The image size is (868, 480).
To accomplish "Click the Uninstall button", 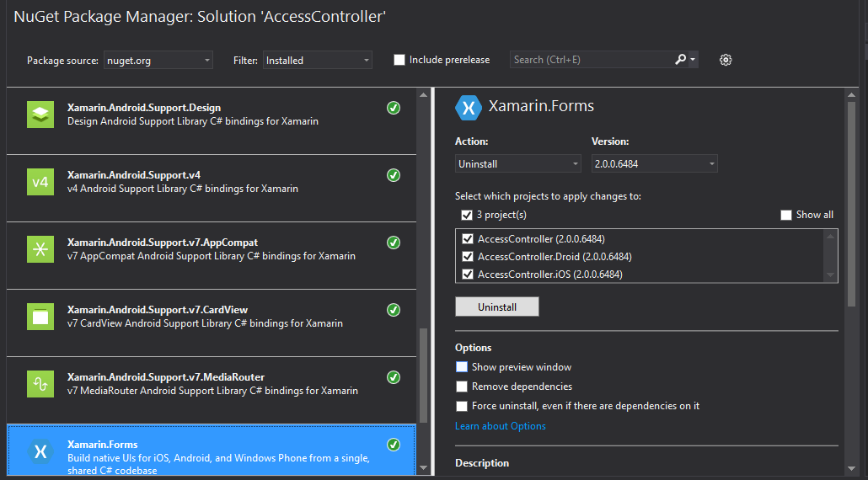I will (497, 307).
